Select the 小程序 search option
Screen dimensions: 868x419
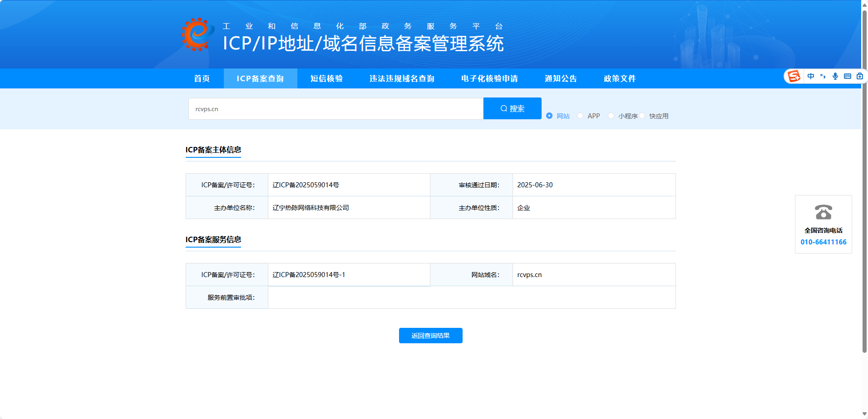[x=611, y=116]
